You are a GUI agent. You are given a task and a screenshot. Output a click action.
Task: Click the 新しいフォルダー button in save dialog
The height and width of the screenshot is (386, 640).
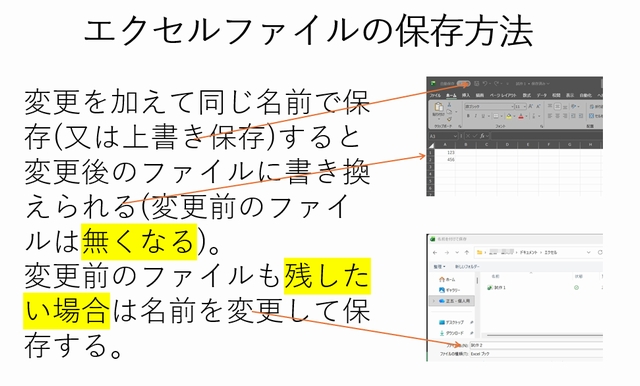(x=467, y=266)
